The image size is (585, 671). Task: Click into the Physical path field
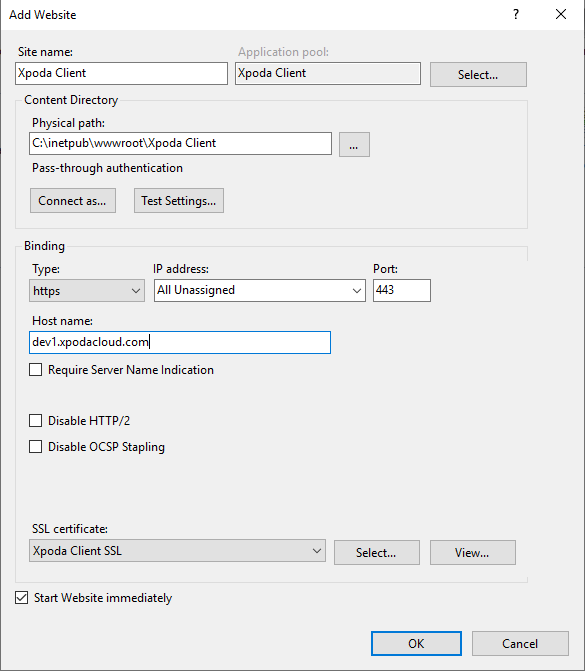(180, 143)
